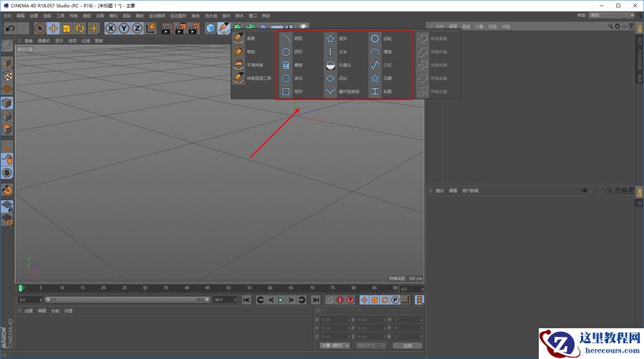644x359 pixels.
Task: Click the position X coordinate field
Action: tap(335, 319)
